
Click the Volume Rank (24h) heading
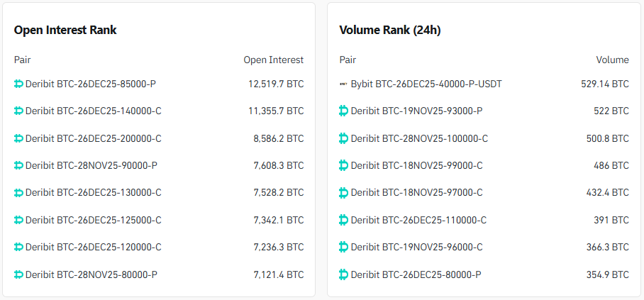click(x=391, y=30)
